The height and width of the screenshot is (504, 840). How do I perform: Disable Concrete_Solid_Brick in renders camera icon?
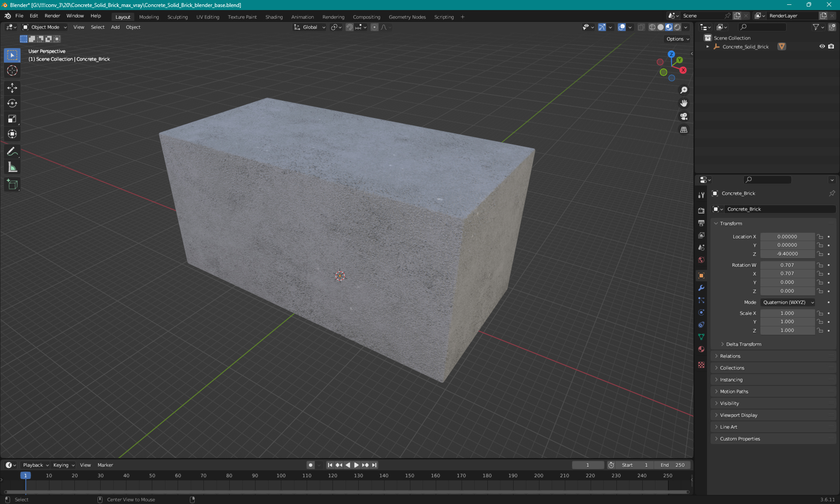point(831,46)
